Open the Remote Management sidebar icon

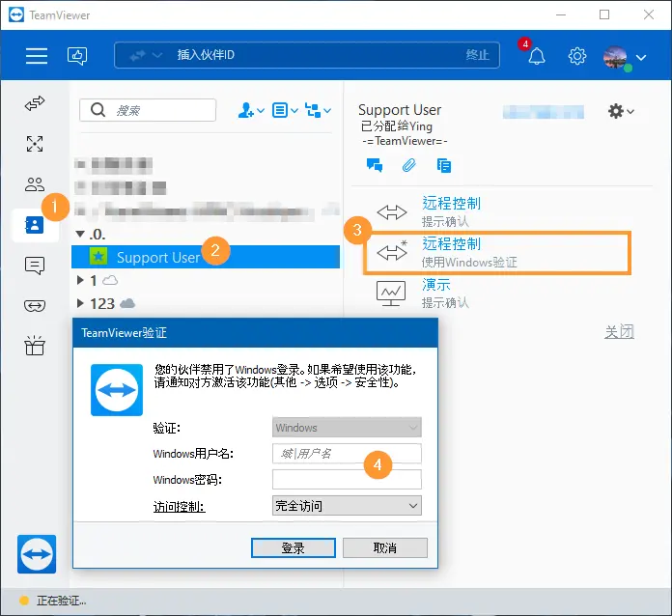[x=35, y=144]
